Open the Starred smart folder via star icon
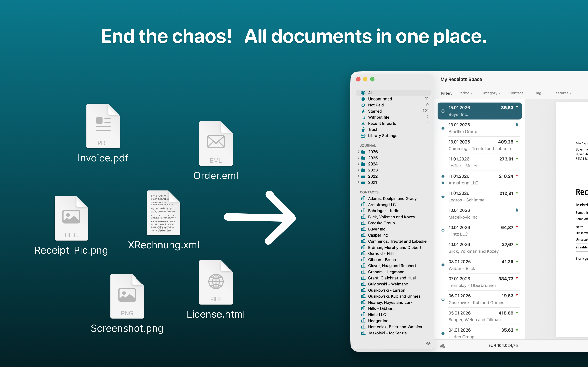 (363, 111)
